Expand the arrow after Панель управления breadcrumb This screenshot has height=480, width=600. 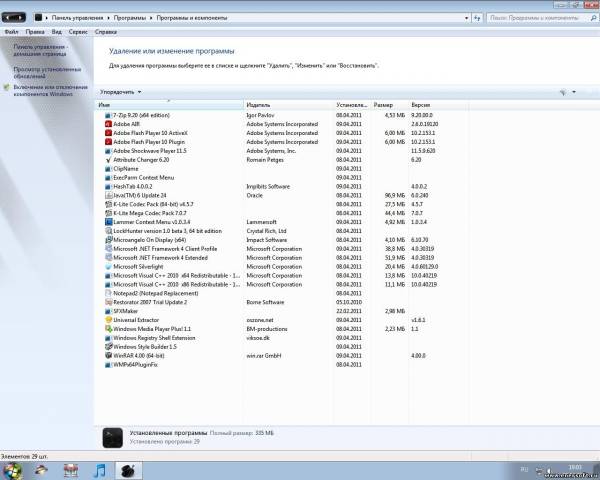tap(109, 18)
